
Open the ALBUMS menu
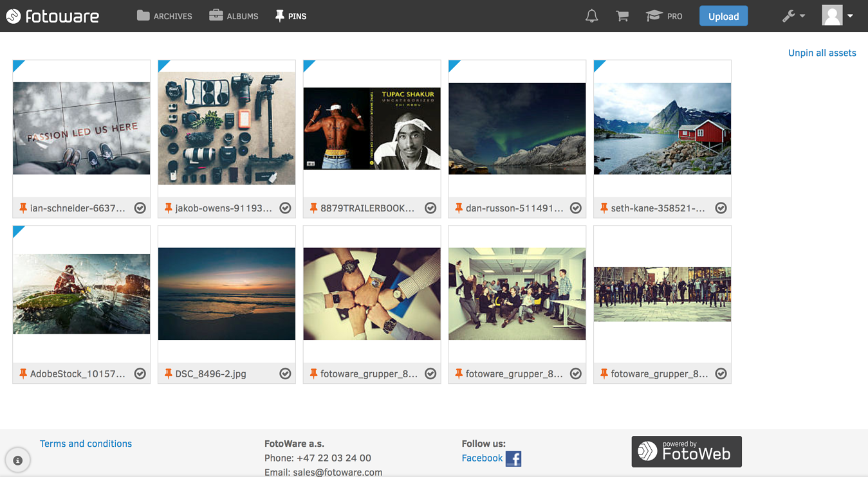pos(234,16)
